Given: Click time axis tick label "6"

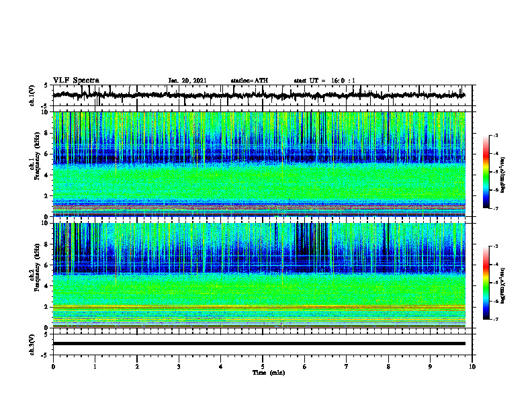Looking at the screenshot, I should (305, 367).
